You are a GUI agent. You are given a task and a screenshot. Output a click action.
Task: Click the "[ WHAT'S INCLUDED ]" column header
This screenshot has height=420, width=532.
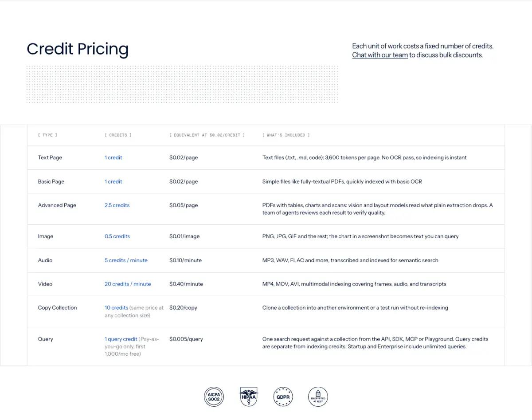coord(286,135)
